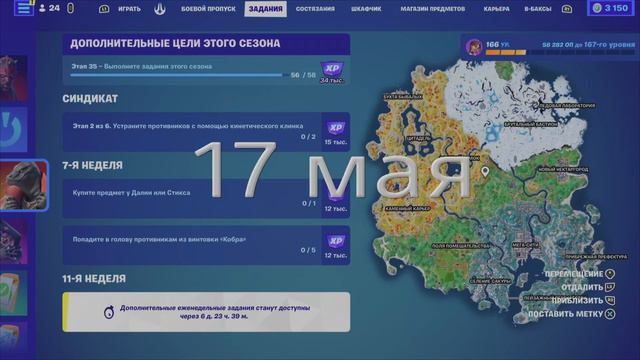Select the ЗАДАНИЯ tab
This screenshot has width=640, height=360.
265,9
